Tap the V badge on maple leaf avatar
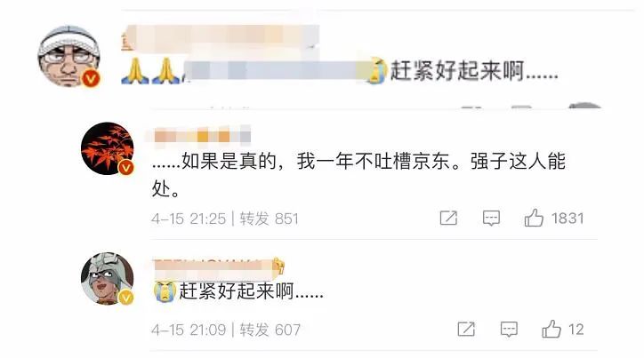This screenshot has width=644, height=358. tap(125, 167)
